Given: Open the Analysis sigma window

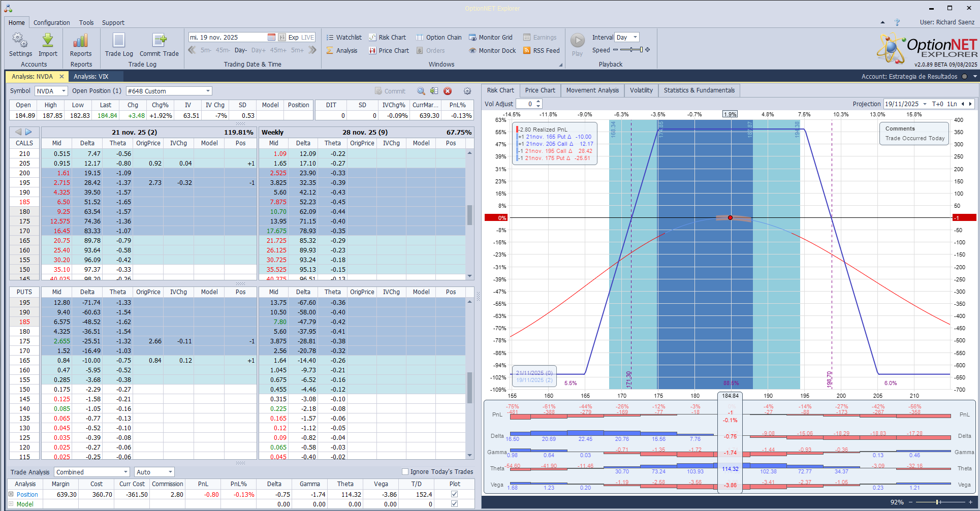Looking at the screenshot, I should (342, 50).
